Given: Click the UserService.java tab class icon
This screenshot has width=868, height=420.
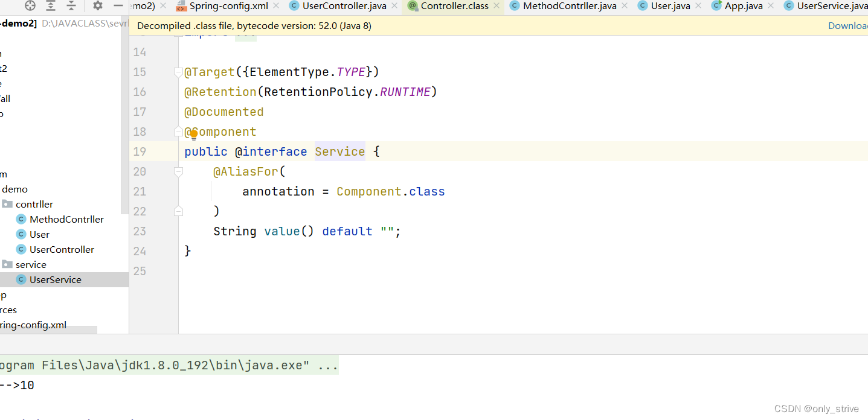Looking at the screenshot, I should [789, 6].
